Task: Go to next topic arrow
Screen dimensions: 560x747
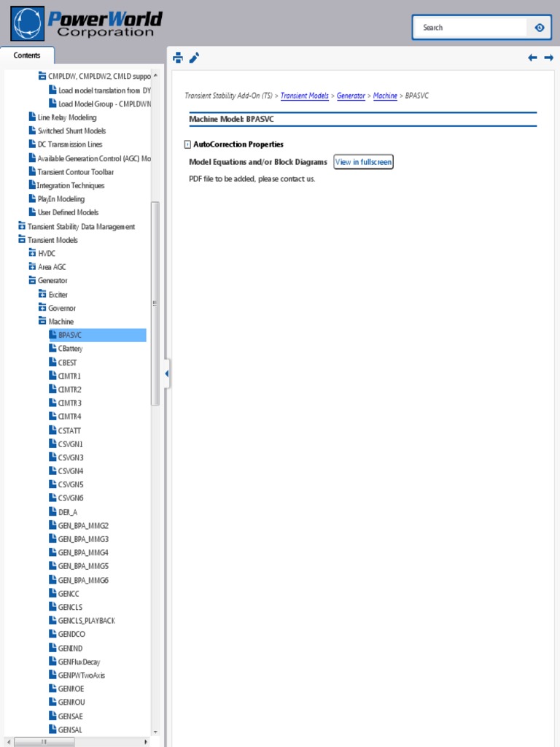Action: [548, 58]
